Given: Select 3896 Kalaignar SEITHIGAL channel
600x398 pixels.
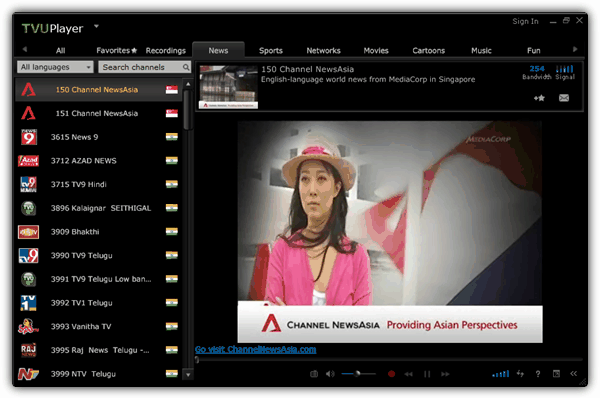Looking at the screenshot, I should pos(99,208).
